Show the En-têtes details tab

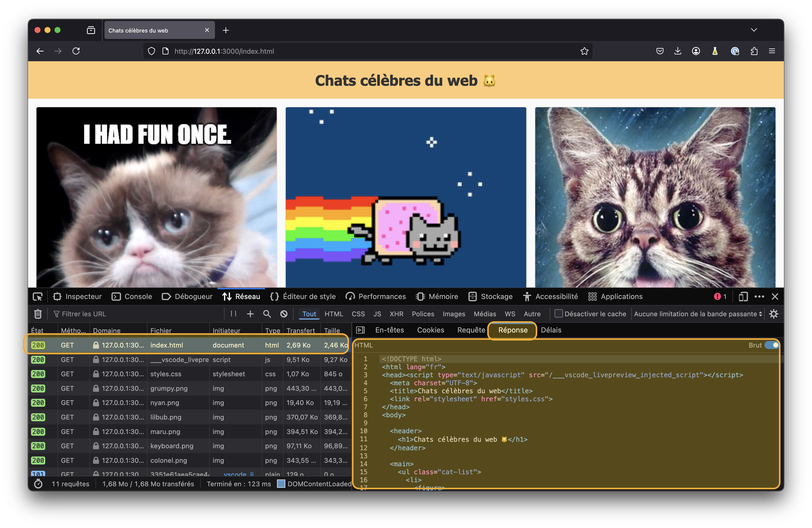tap(389, 330)
